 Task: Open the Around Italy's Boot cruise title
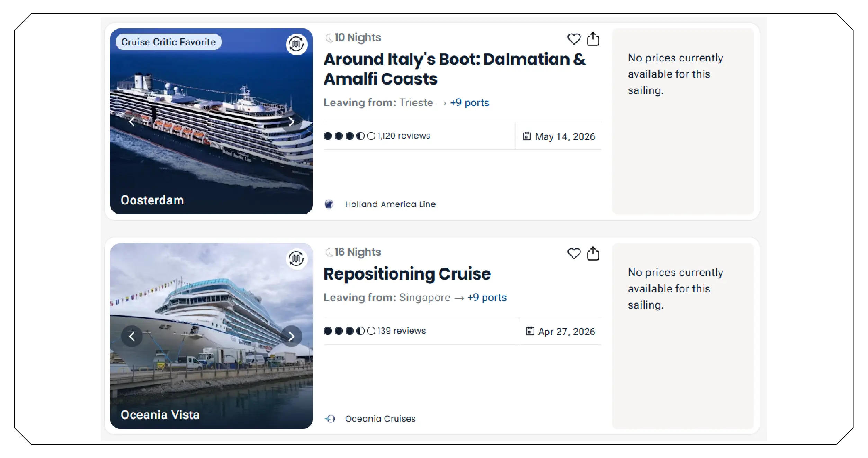pyautogui.click(x=455, y=69)
